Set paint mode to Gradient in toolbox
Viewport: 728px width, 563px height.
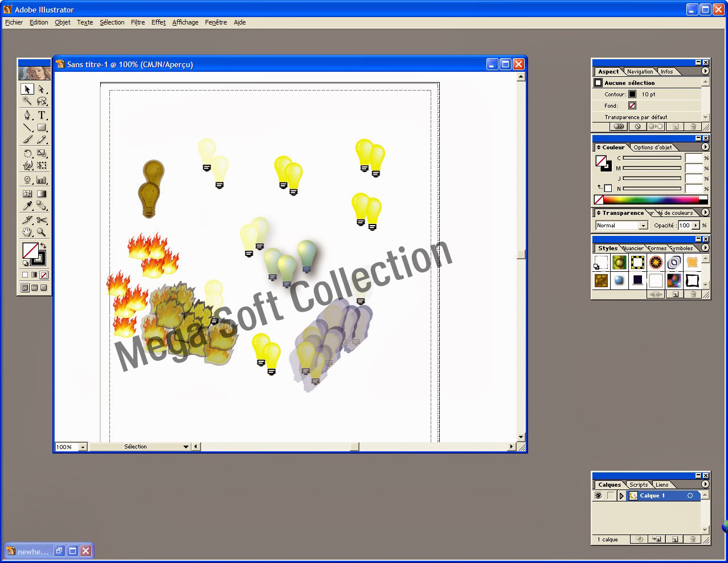point(34,275)
